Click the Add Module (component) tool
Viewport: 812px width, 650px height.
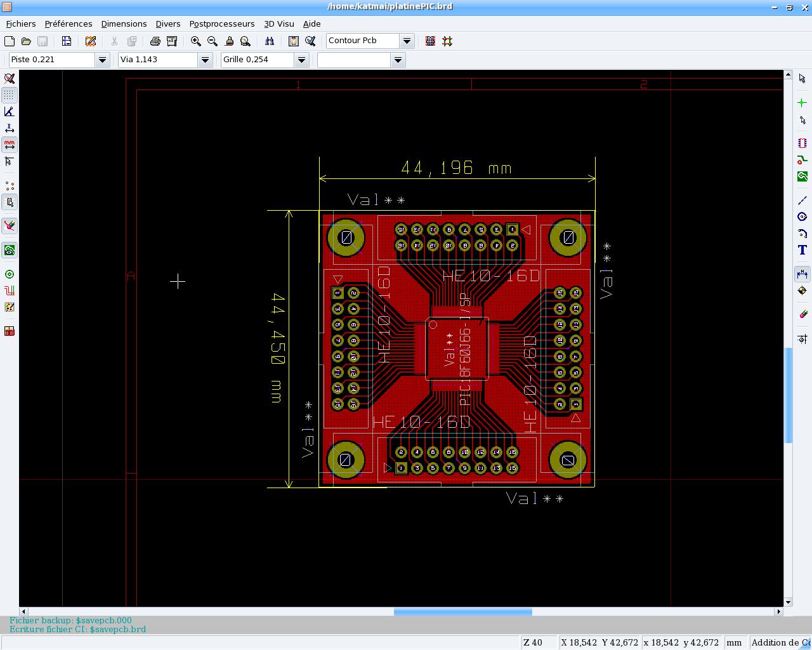[802, 143]
